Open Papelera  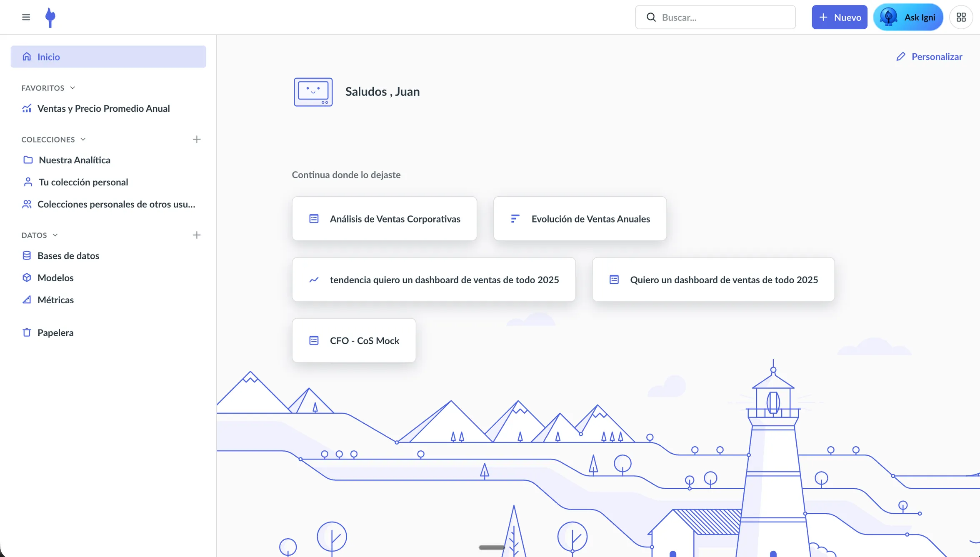pos(108,332)
